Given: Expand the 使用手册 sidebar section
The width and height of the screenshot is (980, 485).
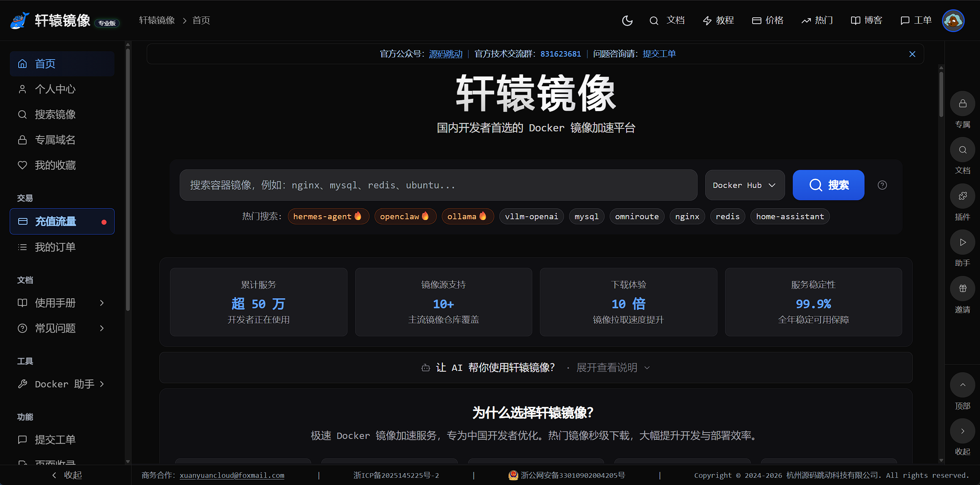Looking at the screenshot, I should click(62, 303).
